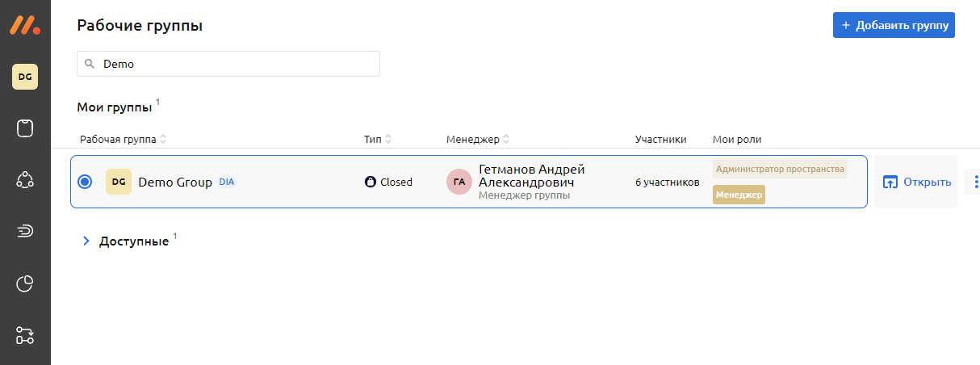980x365 pixels.
Task: Click the orange app logo icon
Action: pyautogui.click(x=25, y=24)
